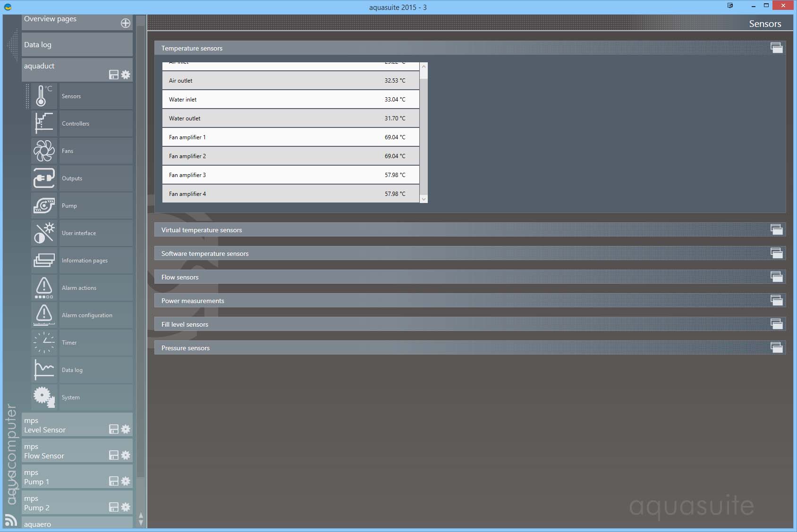
Task: Open mps Pump 1 gear settings
Action: (x=126, y=481)
